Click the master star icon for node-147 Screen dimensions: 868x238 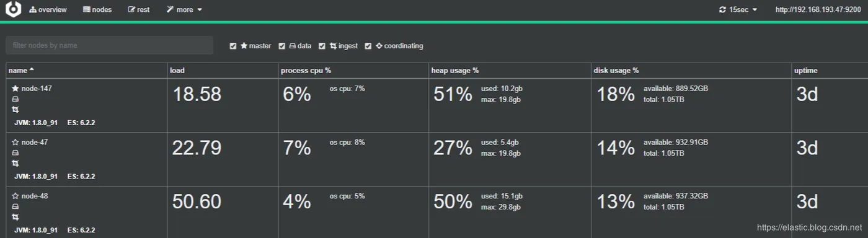point(15,89)
